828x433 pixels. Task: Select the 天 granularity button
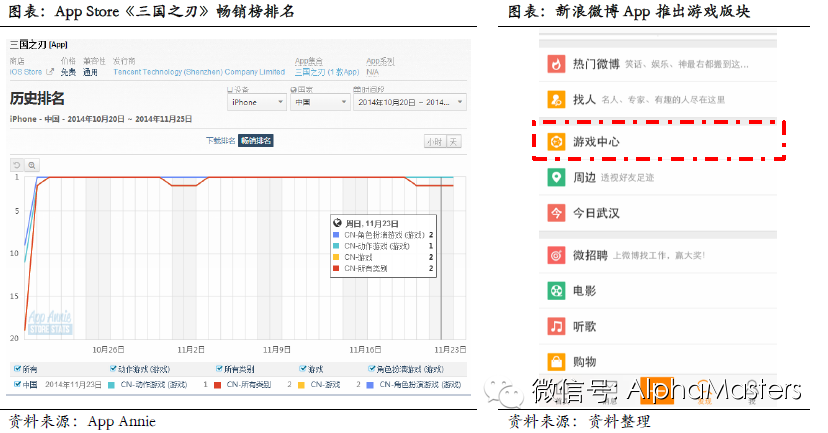point(454,142)
